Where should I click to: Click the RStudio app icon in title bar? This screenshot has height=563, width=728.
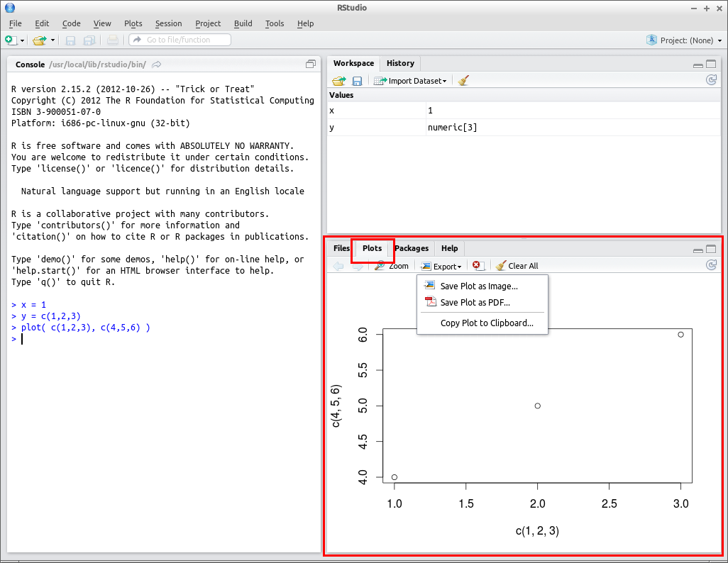10,8
